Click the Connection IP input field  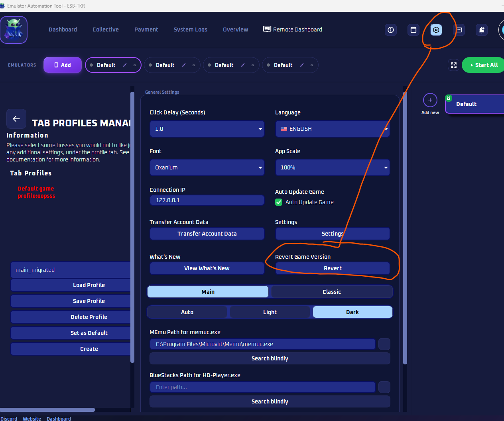(207, 200)
